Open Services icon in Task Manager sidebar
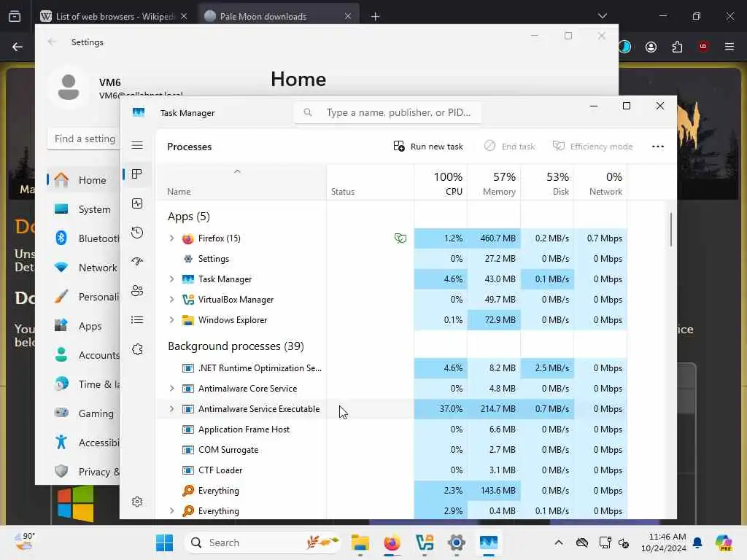 [x=137, y=349]
